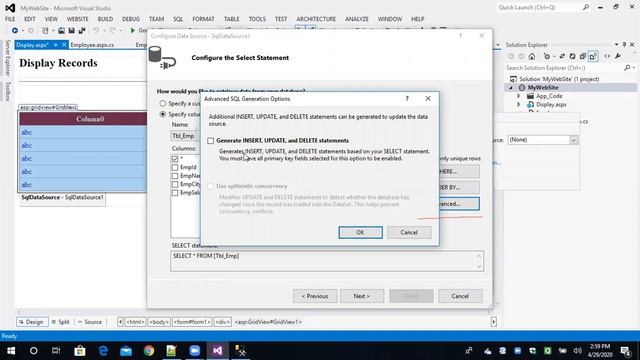Open the Navigate Backward history dropdown arrow
The width and height of the screenshot is (640, 360).
(x=22, y=31)
